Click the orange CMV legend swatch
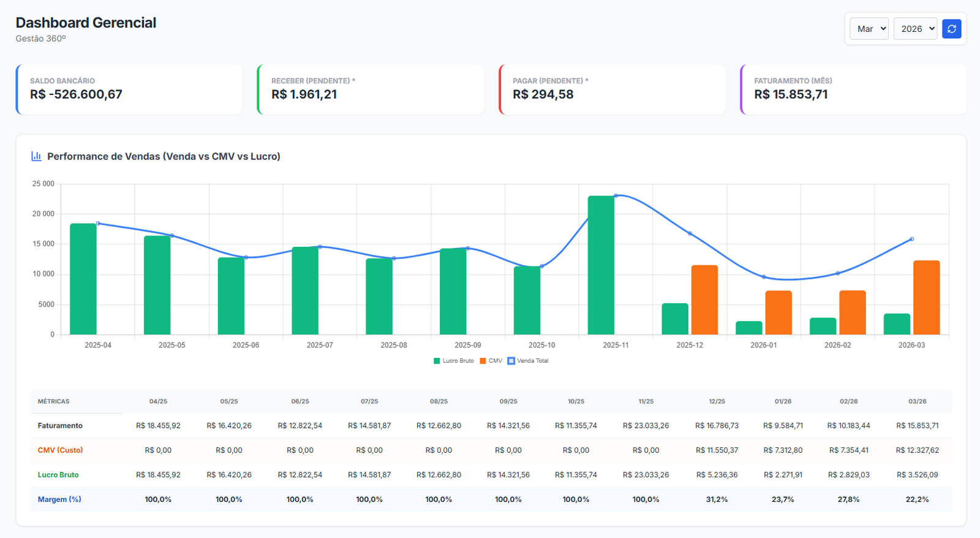This screenshot has height=538, width=980. pyautogui.click(x=483, y=361)
